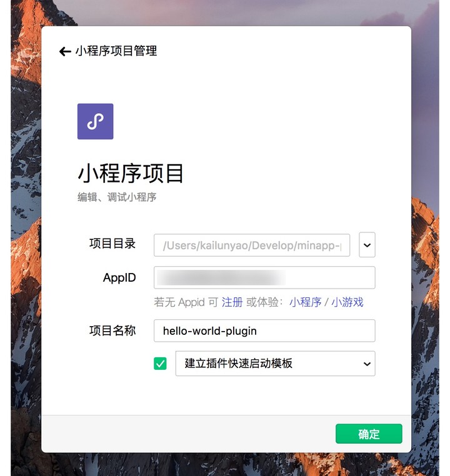
Task: Click into the AppID input field
Action: point(264,277)
